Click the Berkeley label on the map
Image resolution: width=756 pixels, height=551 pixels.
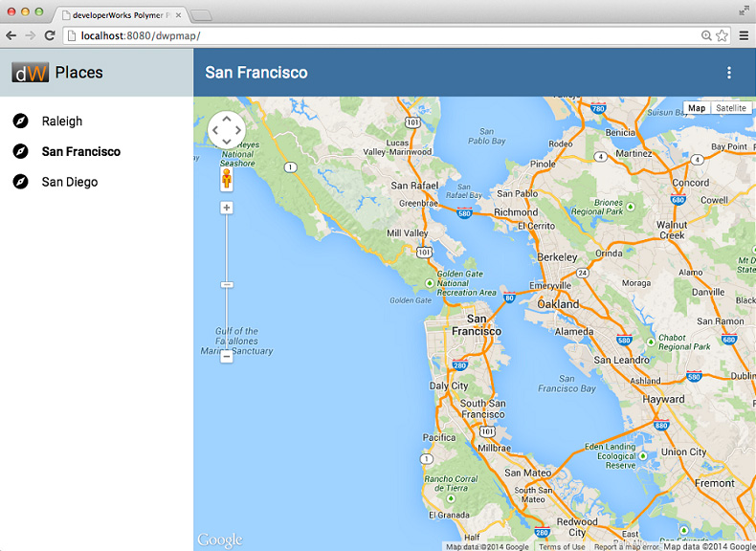pos(557,257)
